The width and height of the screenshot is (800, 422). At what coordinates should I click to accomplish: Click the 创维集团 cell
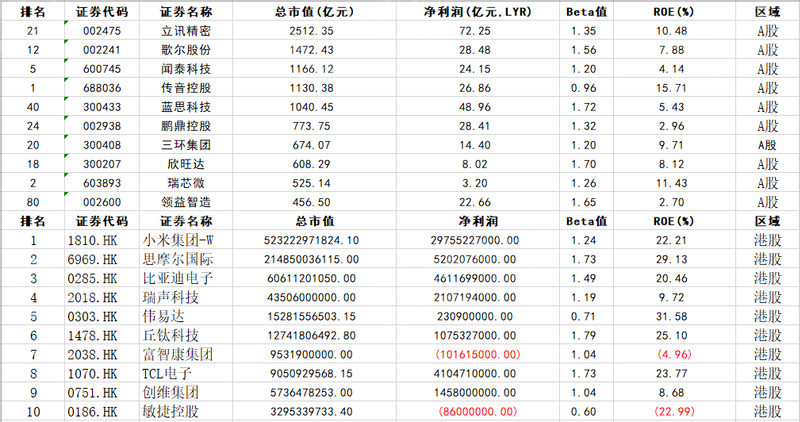point(186,392)
